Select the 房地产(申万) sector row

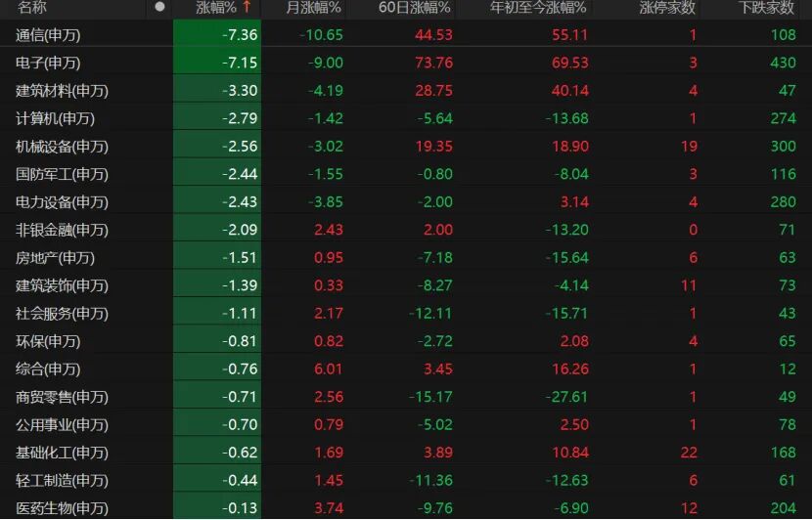[x=406, y=258]
